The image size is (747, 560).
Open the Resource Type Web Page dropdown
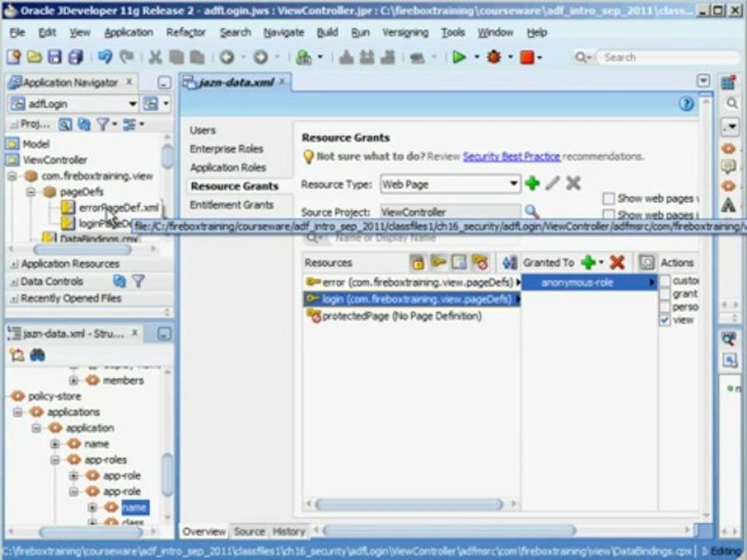point(513,184)
